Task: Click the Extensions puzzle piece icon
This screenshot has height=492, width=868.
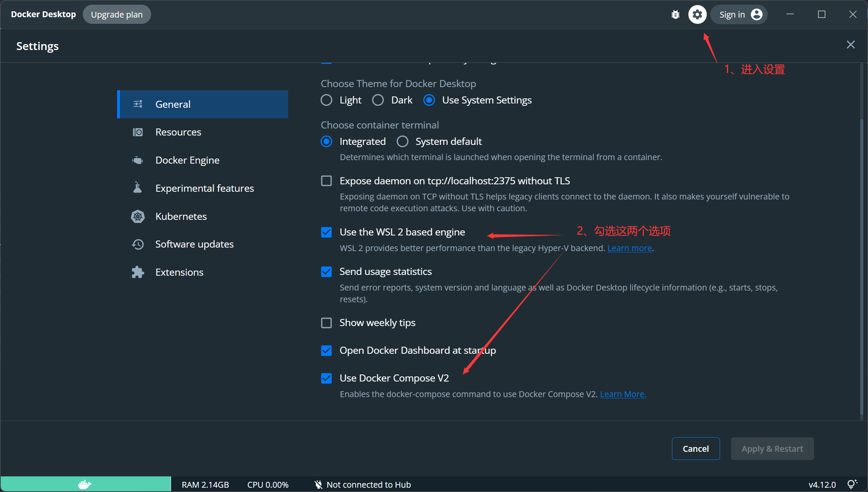Action: (x=138, y=272)
